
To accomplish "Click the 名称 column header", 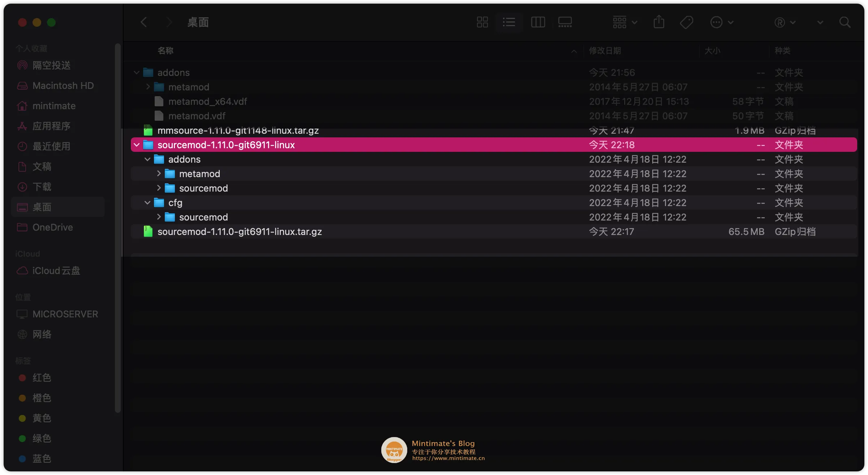I will pos(166,51).
